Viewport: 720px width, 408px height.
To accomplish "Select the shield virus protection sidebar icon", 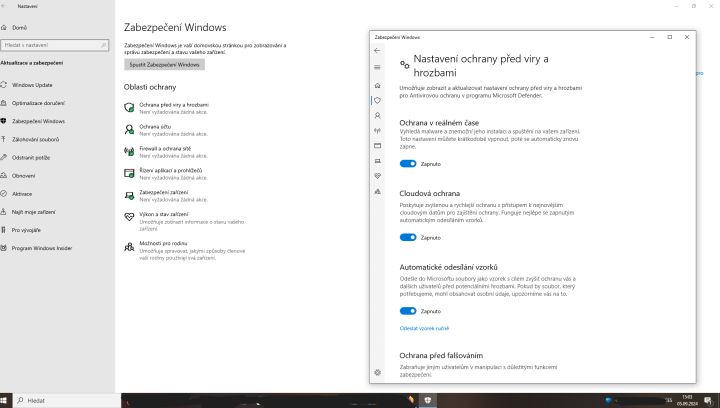I will (377, 101).
